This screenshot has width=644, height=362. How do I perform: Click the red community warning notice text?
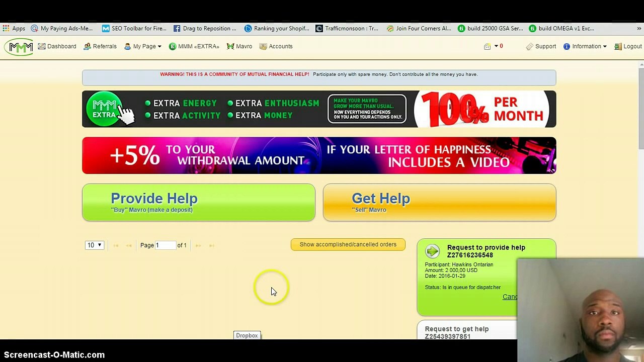(x=234, y=74)
